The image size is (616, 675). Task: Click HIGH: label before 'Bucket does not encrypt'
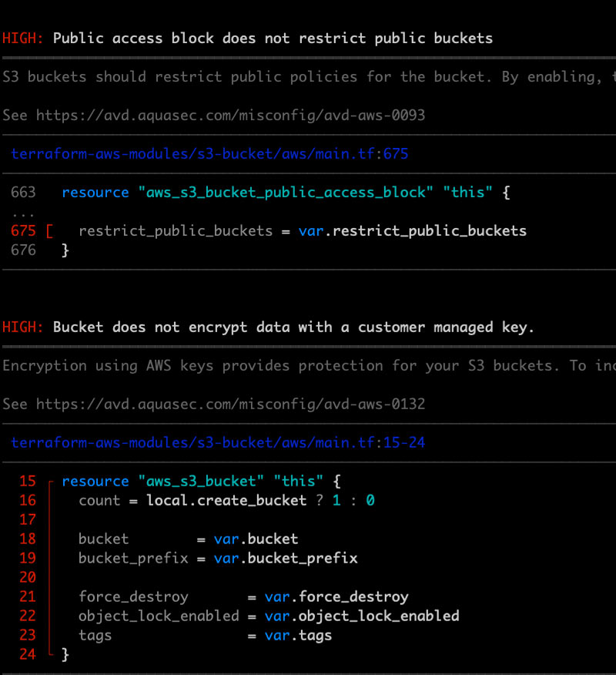tap(23, 327)
